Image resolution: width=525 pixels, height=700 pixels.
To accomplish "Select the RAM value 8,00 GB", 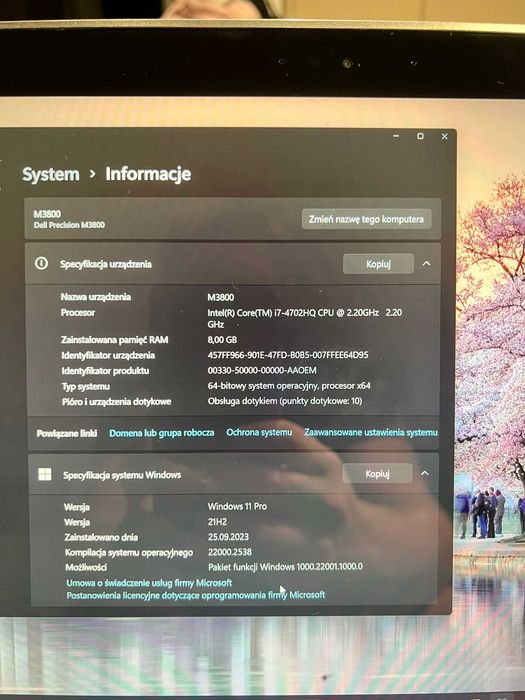I will click(222, 340).
